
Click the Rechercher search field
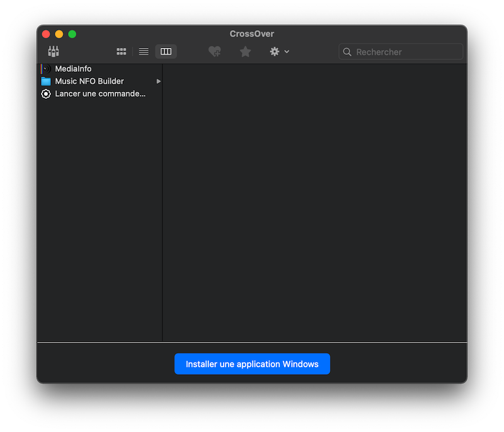[401, 52]
